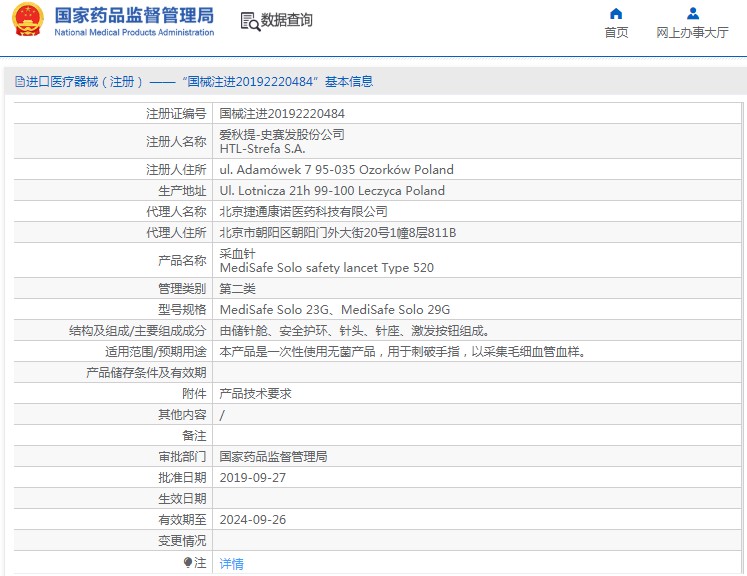Click the 代理人住所 label
The width and height of the screenshot is (747, 576).
point(176,232)
